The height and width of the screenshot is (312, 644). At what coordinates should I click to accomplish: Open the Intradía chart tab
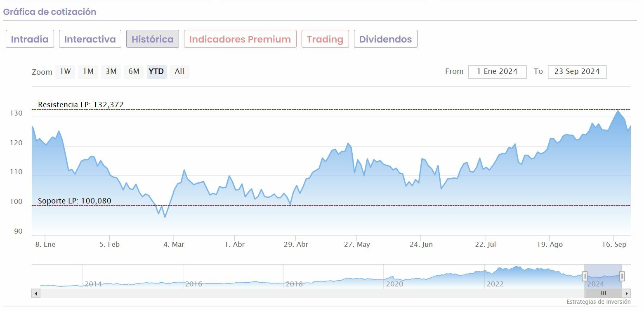click(30, 39)
